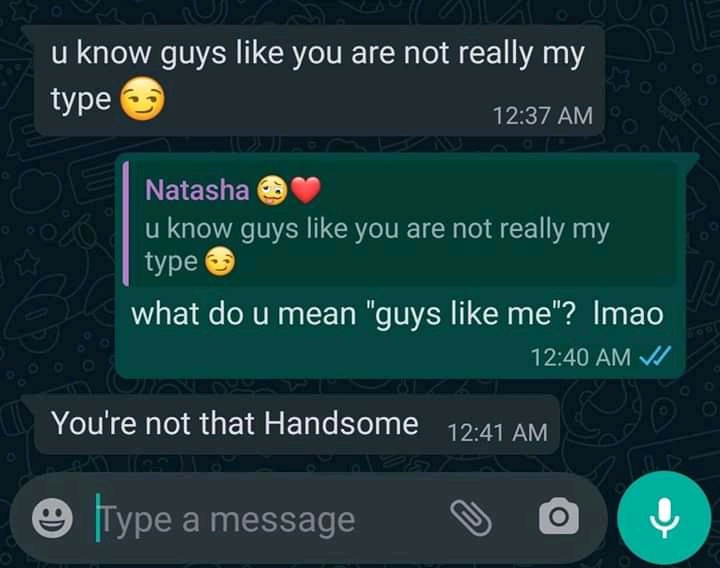Jump to original via quoted reply text

377,245
